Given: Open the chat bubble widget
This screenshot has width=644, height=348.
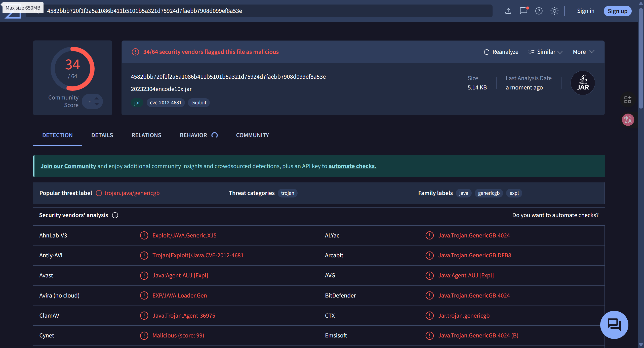Looking at the screenshot, I should point(614,325).
